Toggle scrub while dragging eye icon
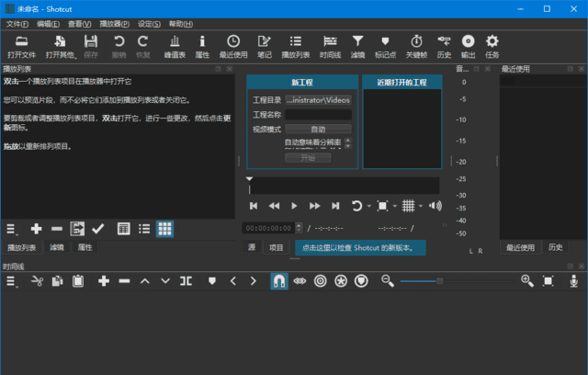Screen dimensions: 588x375 (x=300, y=281)
